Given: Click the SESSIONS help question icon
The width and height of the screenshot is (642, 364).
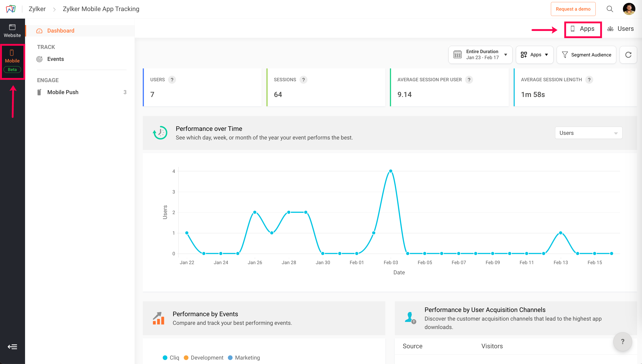Looking at the screenshot, I should pyautogui.click(x=303, y=80).
